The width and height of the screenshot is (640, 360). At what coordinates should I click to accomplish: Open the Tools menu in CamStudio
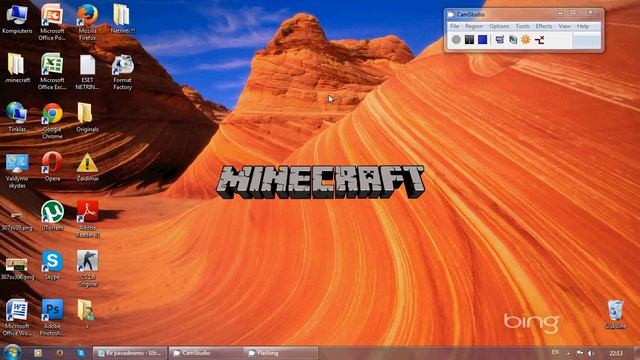522,26
